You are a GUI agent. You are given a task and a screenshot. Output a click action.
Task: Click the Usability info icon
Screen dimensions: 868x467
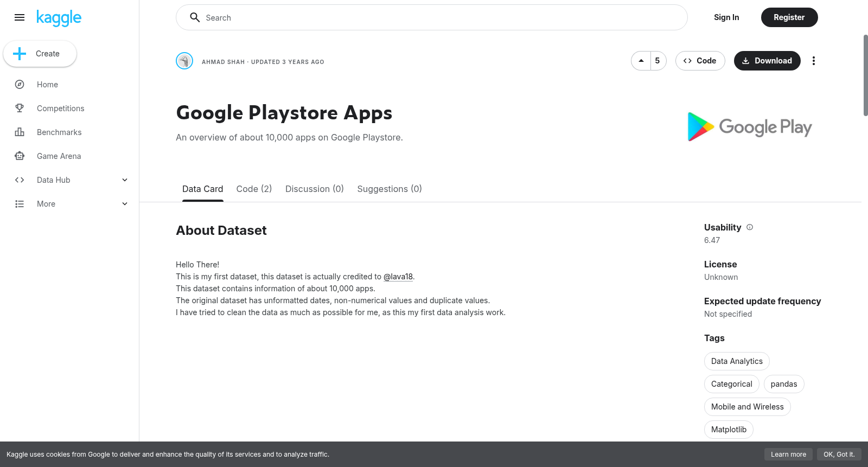tap(750, 227)
